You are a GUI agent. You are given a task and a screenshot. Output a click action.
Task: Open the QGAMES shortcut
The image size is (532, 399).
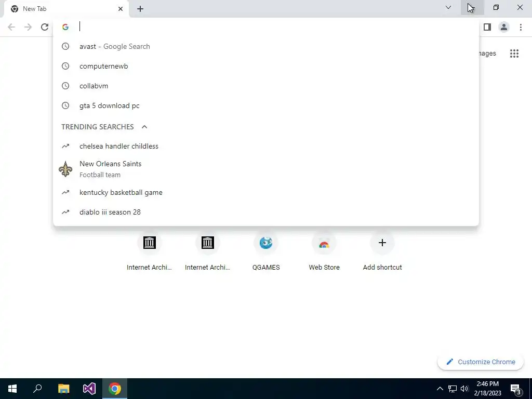pos(266,252)
